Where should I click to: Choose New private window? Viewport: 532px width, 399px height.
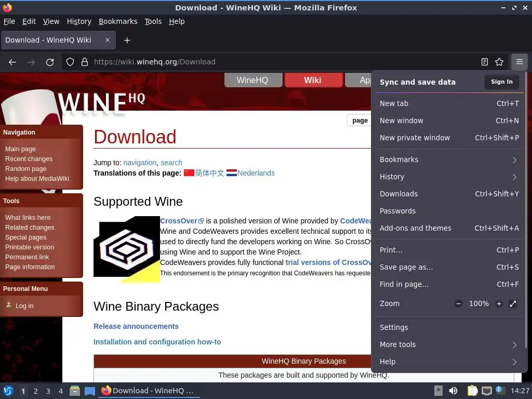448,138
